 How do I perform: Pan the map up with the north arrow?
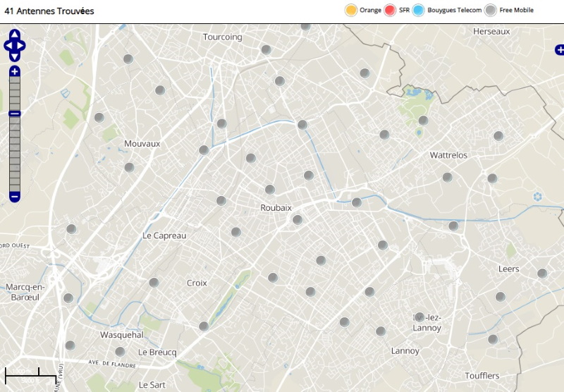click(x=15, y=35)
